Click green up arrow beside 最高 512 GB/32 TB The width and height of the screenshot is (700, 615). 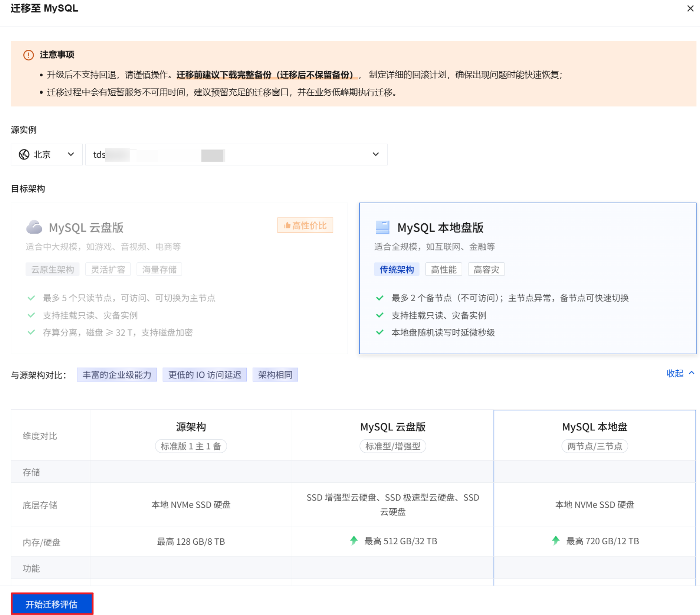pyautogui.click(x=354, y=541)
